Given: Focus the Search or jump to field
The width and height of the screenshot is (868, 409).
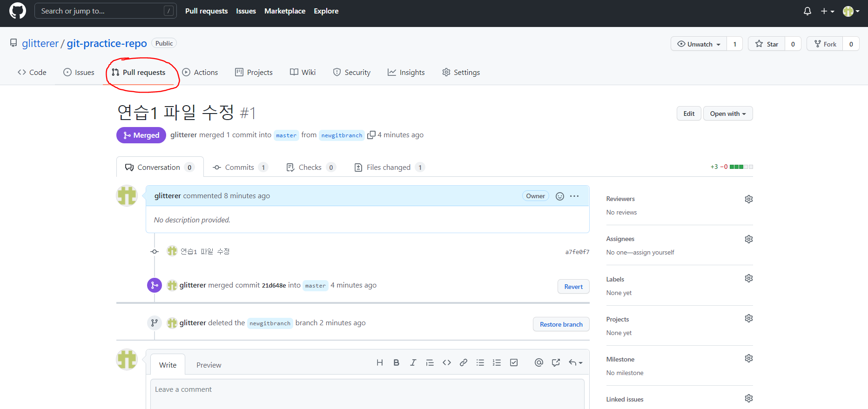Looking at the screenshot, I should pyautogui.click(x=106, y=11).
